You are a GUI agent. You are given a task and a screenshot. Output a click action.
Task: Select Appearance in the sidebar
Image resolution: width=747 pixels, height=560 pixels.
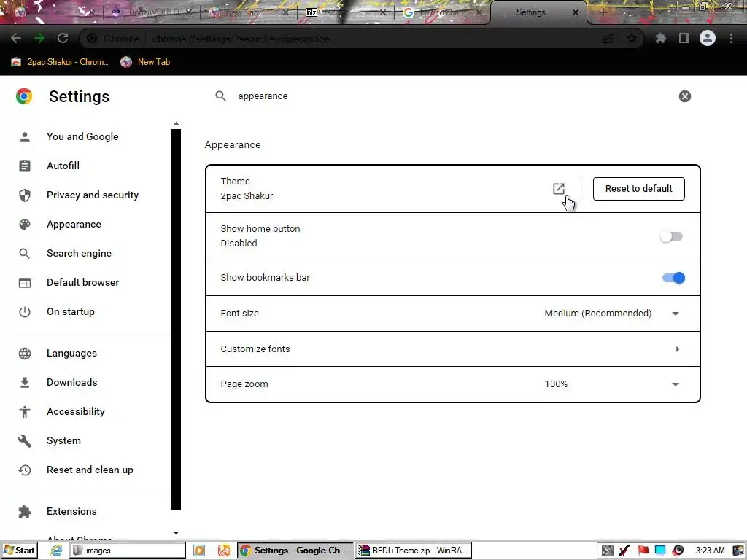point(74,225)
